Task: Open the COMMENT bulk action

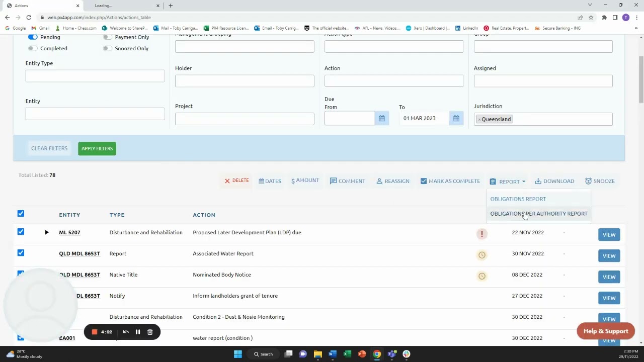Action: [x=348, y=181]
